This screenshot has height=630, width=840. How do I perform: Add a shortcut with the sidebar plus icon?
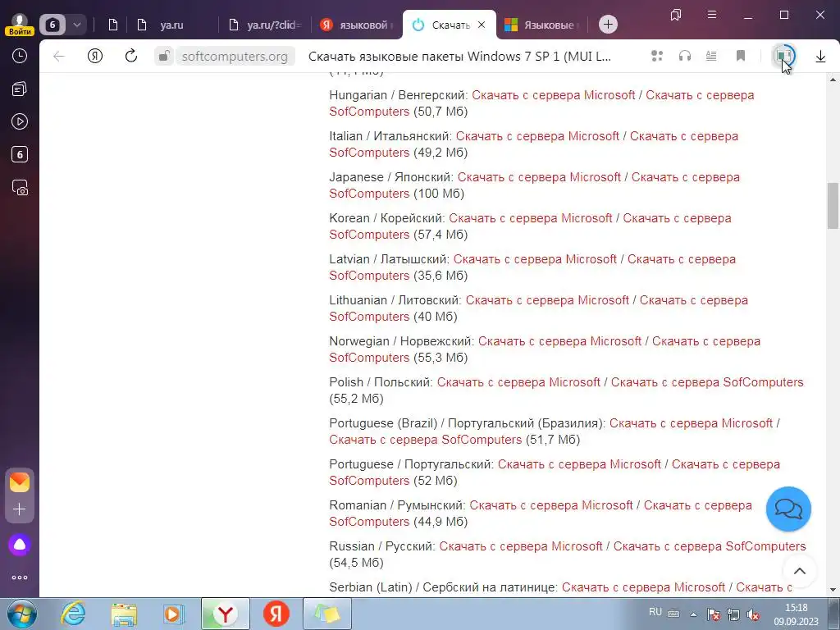20,509
